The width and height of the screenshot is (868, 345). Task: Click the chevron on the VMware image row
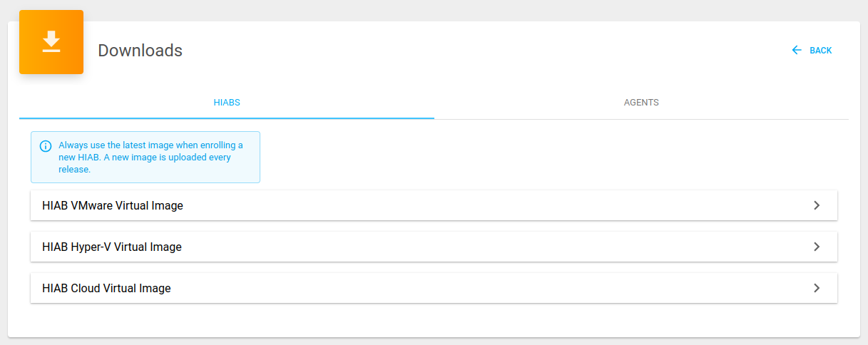click(x=817, y=205)
